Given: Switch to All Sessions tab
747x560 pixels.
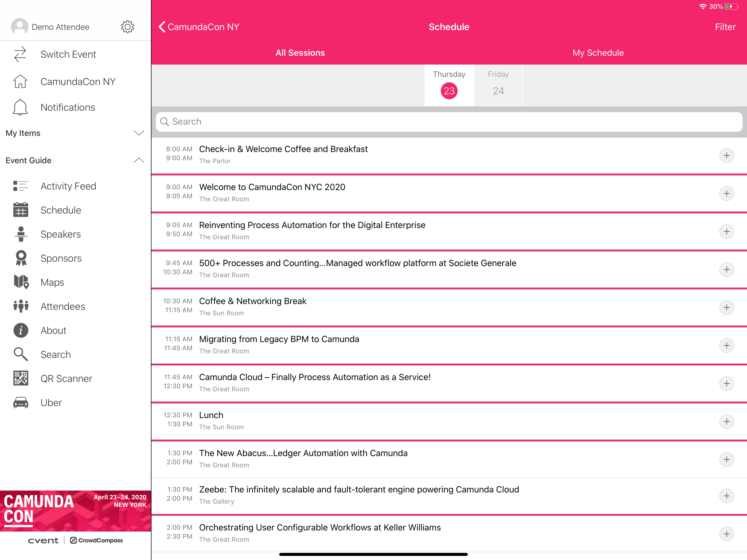Looking at the screenshot, I should coord(300,53).
